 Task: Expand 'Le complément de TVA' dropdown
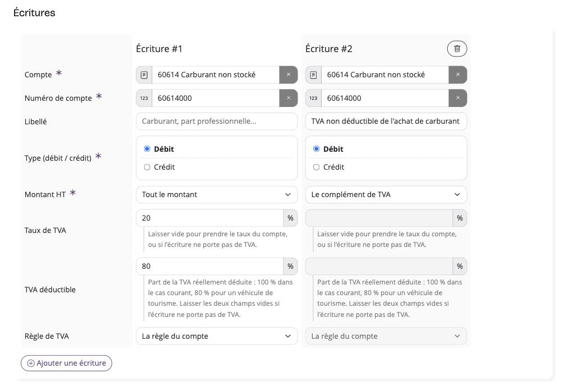(386, 194)
